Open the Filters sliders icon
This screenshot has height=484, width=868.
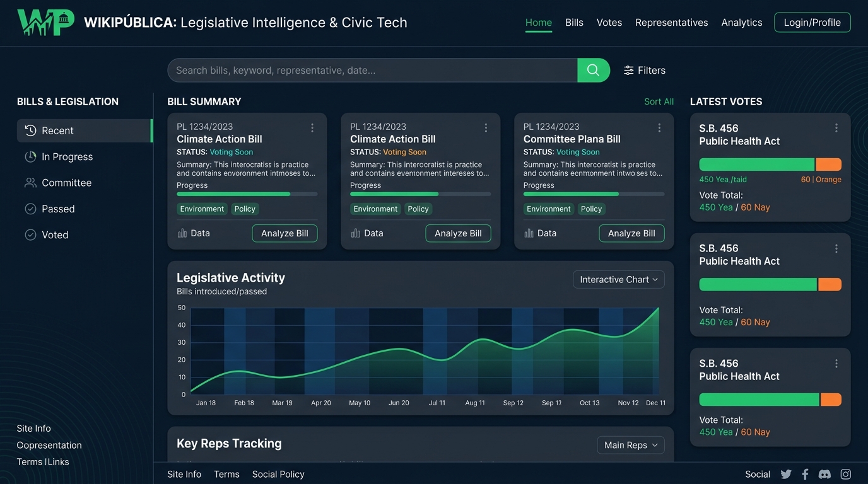click(628, 71)
